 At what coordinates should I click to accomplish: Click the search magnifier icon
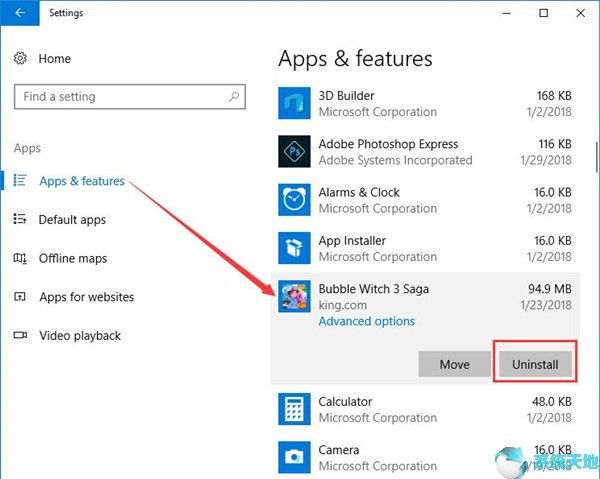click(234, 97)
